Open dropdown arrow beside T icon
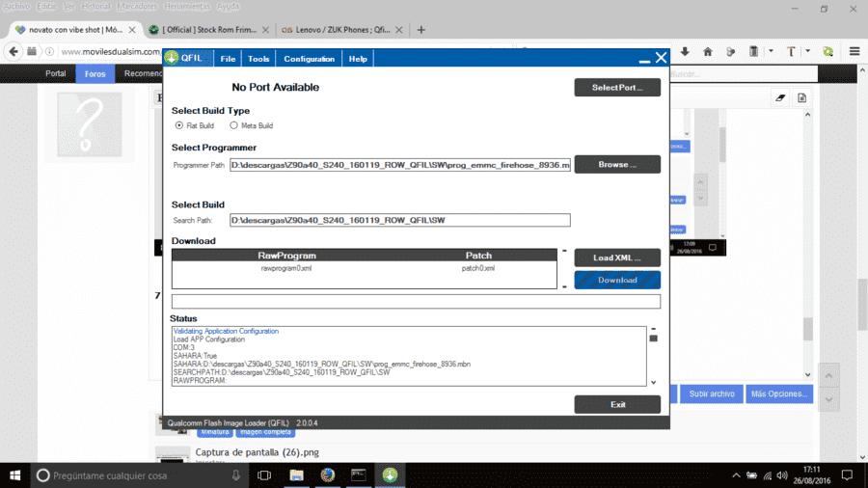Screen dimensions: 868x488 807,51
